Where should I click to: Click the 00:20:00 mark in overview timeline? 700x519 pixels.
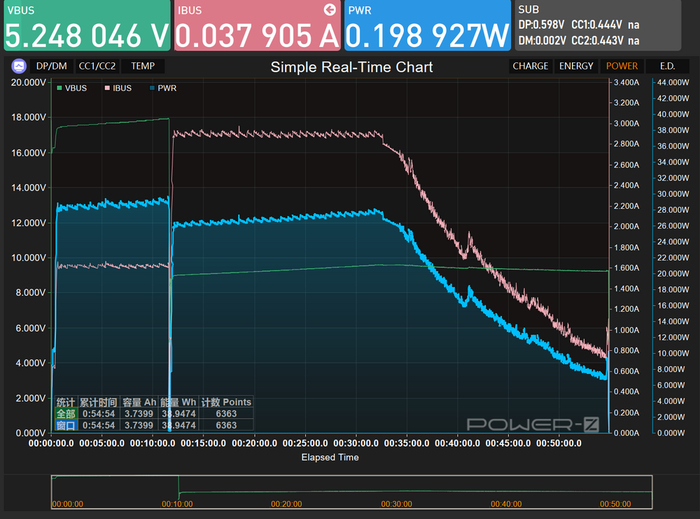(x=287, y=504)
